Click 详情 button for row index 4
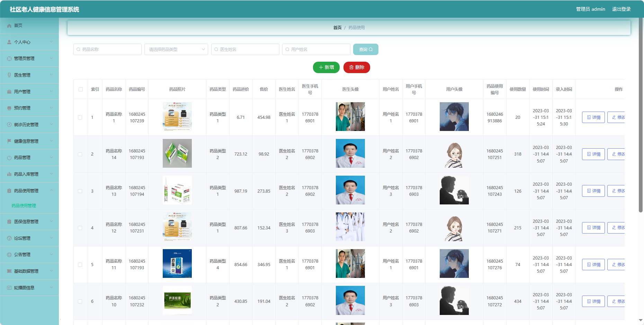The image size is (644, 325). tap(593, 228)
